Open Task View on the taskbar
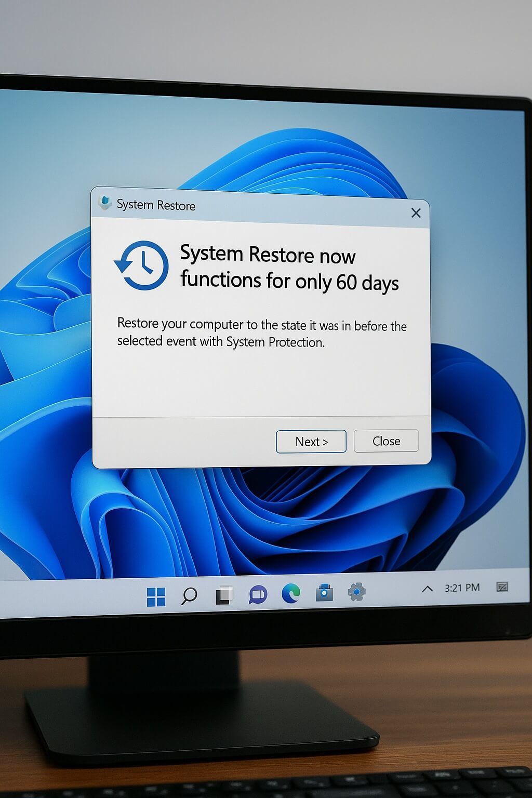 [224, 595]
